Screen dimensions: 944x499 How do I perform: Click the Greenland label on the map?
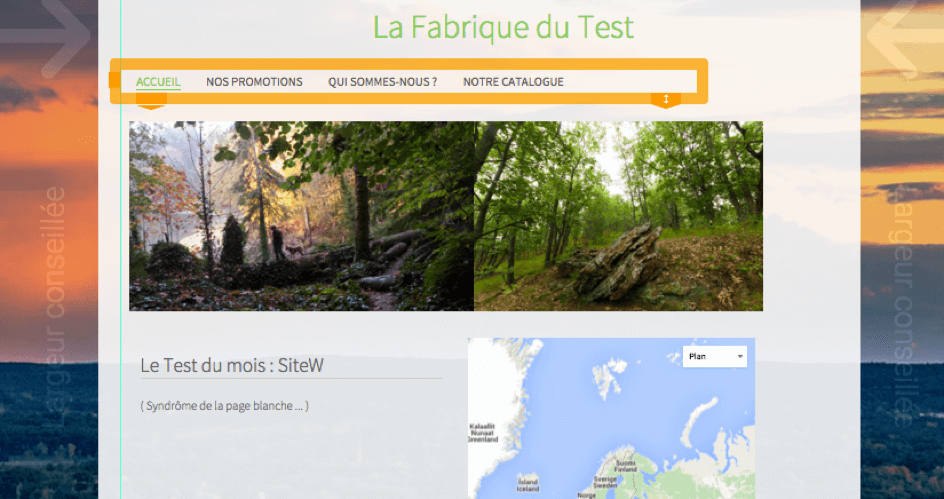pyautogui.click(x=483, y=432)
